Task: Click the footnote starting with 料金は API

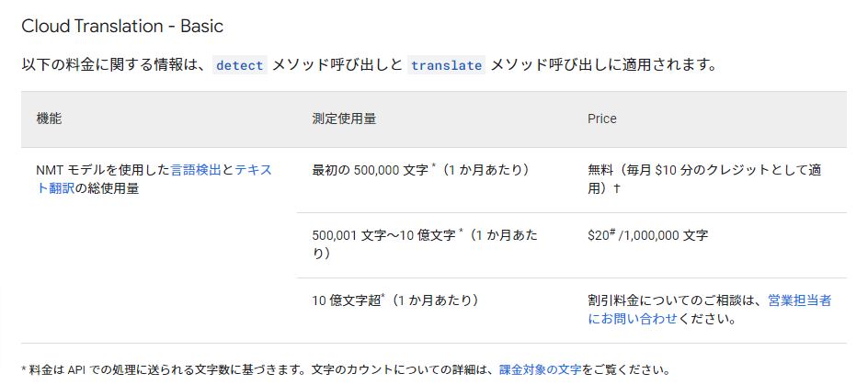Action: pos(346,369)
